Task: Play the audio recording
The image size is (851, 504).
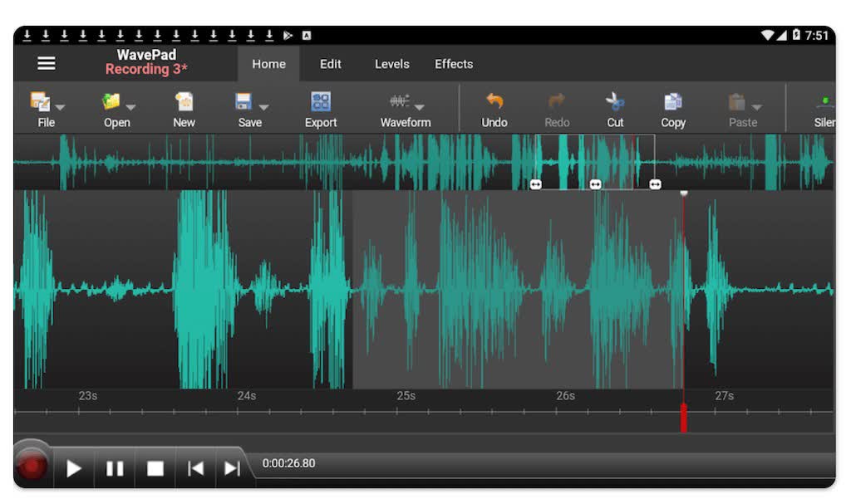Action: click(x=73, y=467)
